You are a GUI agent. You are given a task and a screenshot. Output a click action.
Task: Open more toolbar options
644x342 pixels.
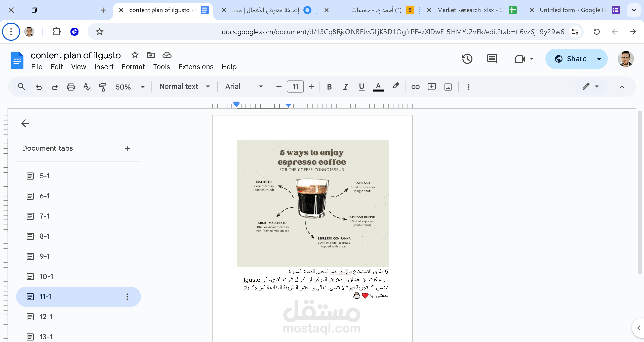[468, 87]
